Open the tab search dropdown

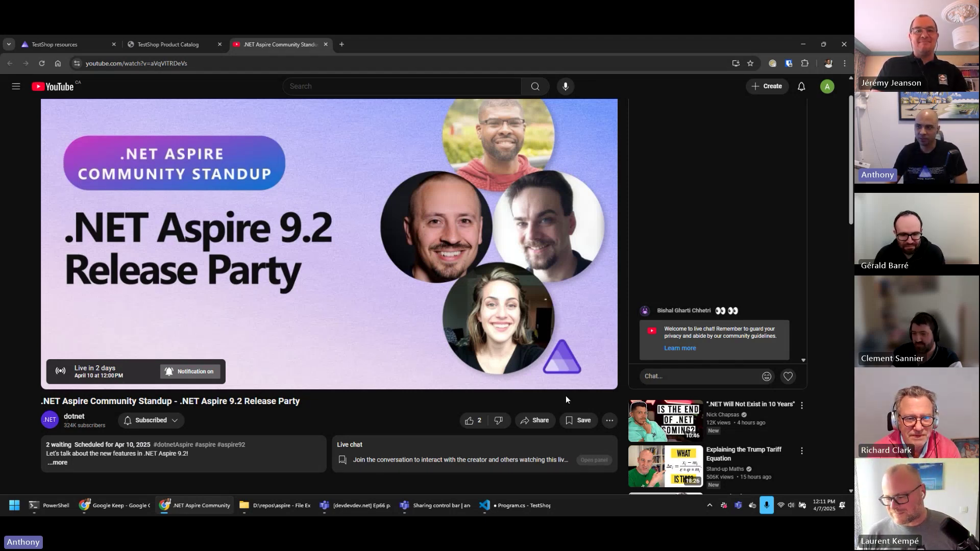coord(9,44)
